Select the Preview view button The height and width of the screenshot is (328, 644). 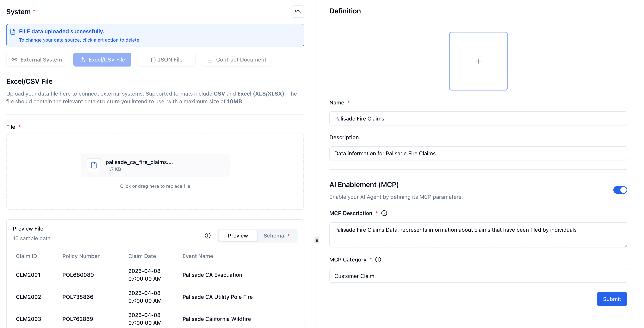point(238,235)
